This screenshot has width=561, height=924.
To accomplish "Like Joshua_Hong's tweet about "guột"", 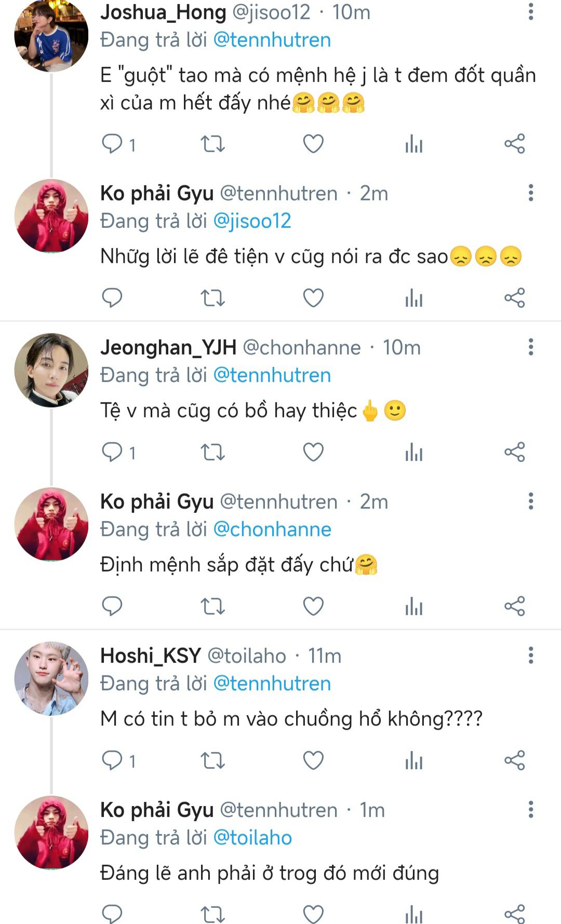I will click(313, 144).
